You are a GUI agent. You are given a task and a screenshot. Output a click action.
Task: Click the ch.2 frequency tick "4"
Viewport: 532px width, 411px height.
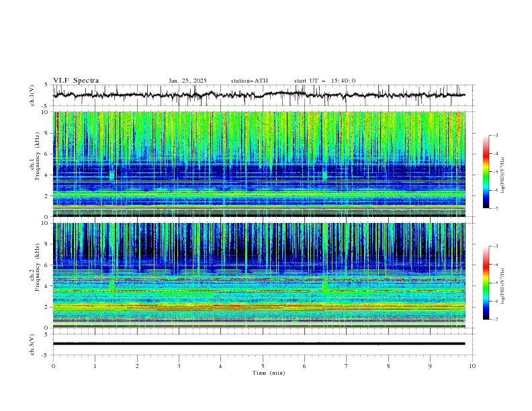click(x=47, y=286)
